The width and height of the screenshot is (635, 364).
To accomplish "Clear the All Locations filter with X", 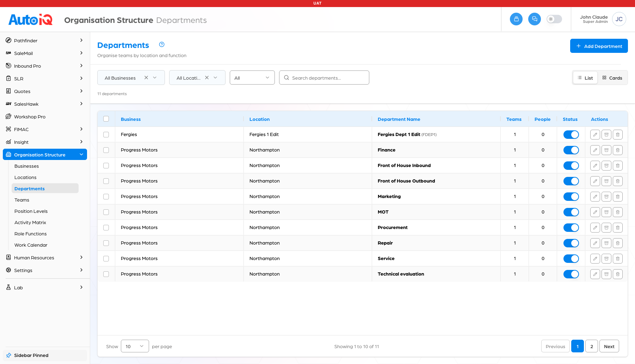I will (207, 78).
